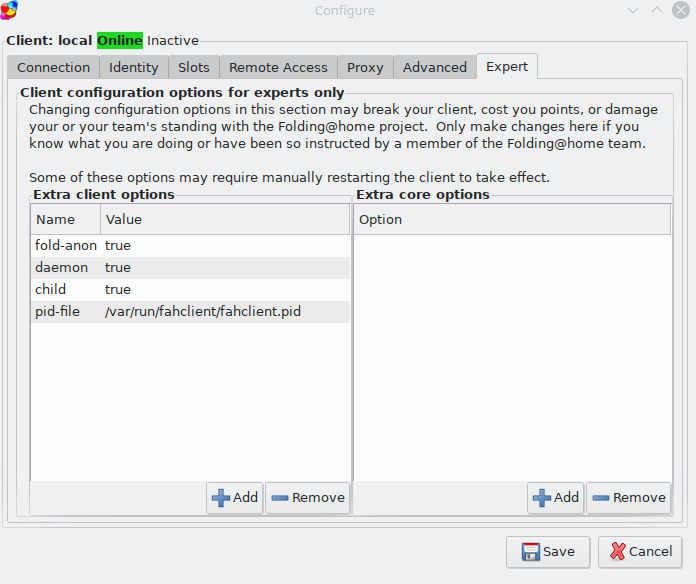Sort by the Name column header

tap(66, 219)
